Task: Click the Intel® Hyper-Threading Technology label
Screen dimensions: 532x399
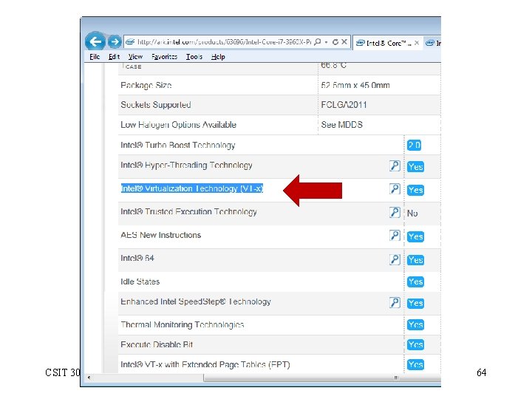Action: pyautogui.click(x=186, y=166)
